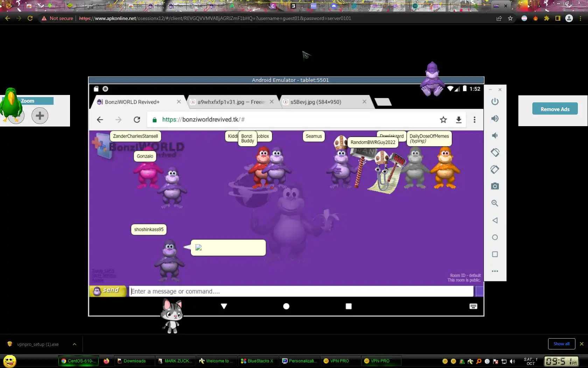This screenshot has width=588, height=368.
Task: Open the vpnpro_setup (1).exe download
Action: [37, 344]
